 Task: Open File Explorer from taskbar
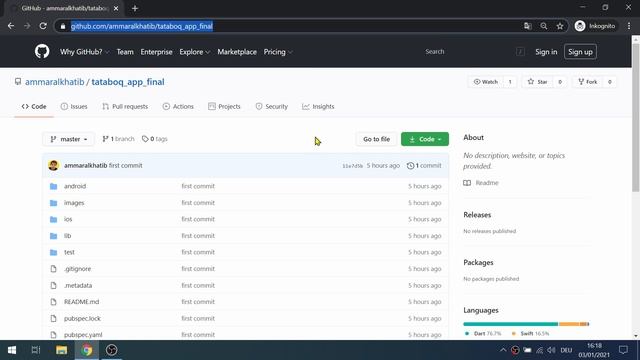(62, 350)
